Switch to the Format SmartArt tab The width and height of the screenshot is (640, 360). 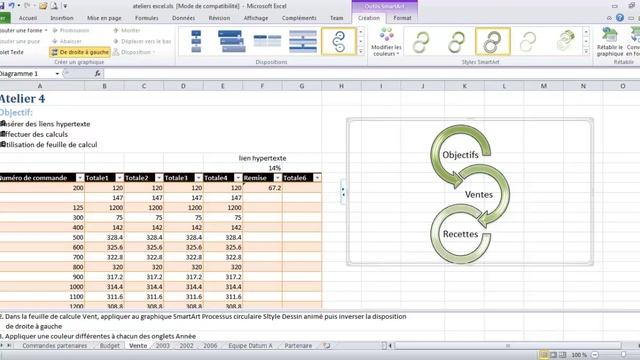402,18
